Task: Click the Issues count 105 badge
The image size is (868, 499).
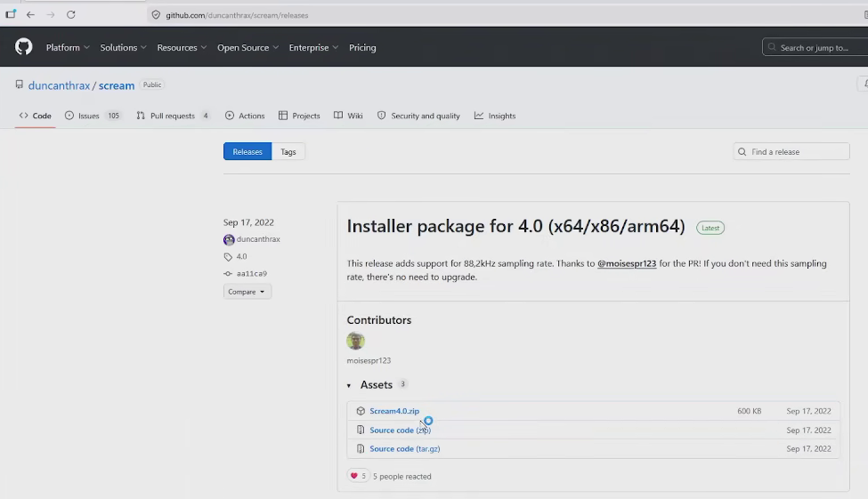Action: [113, 116]
